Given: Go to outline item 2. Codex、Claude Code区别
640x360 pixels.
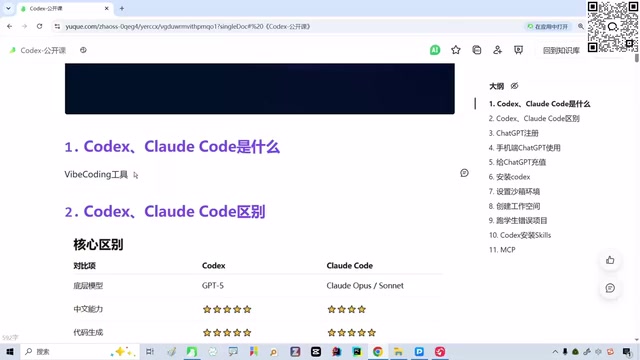Looking at the screenshot, I should (534, 119).
